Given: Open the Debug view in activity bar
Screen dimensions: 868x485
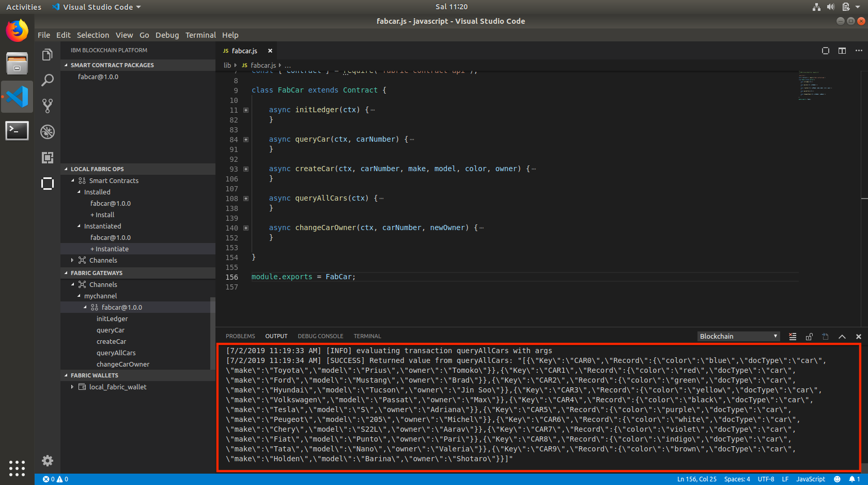Looking at the screenshot, I should (x=48, y=132).
